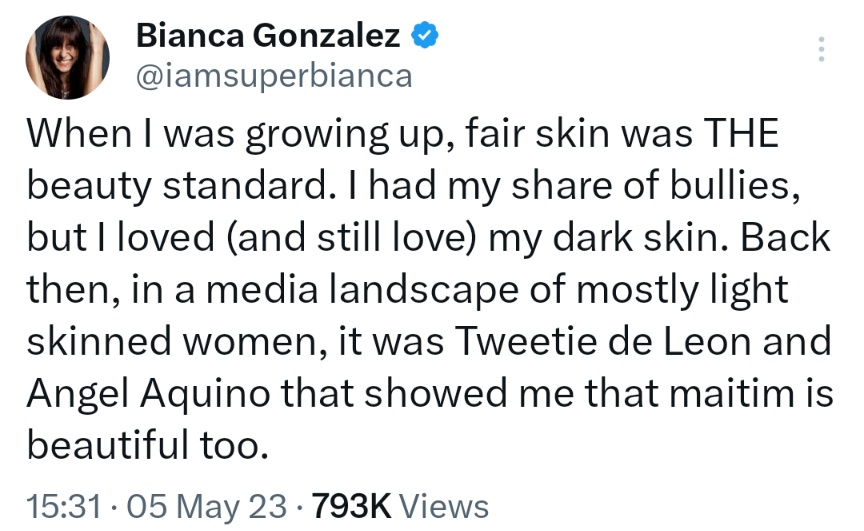
Task: Click the 15:31 timestamp
Action: [64, 506]
